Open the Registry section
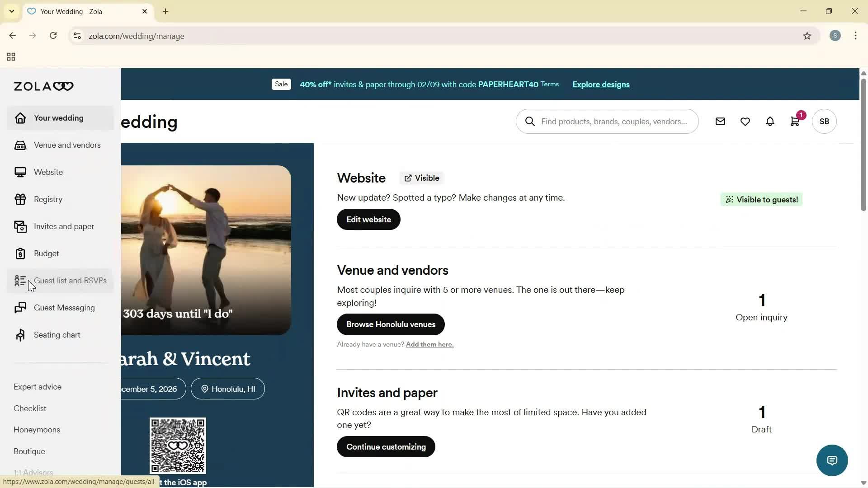 tap(47, 199)
